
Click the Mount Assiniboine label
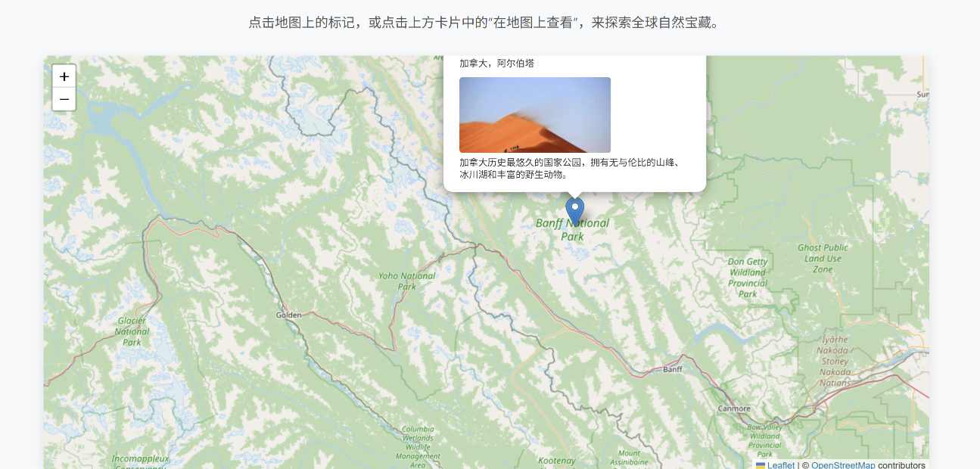tap(628, 458)
